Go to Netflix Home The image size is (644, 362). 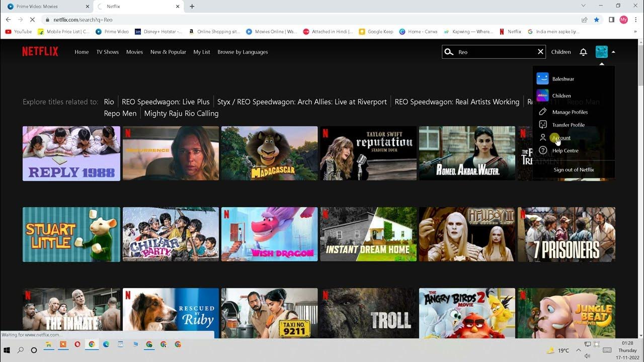(x=82, y=52)
